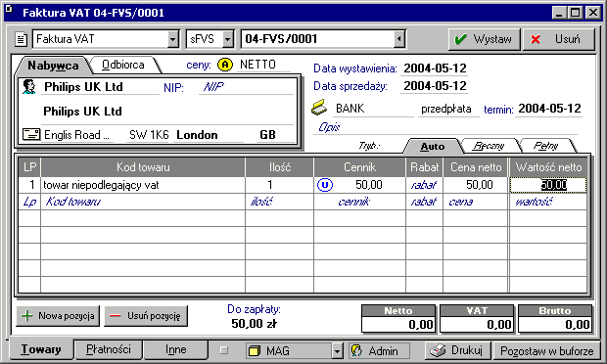Click the Wartość netto column header

pyautogui.click(x=548, y=167)
